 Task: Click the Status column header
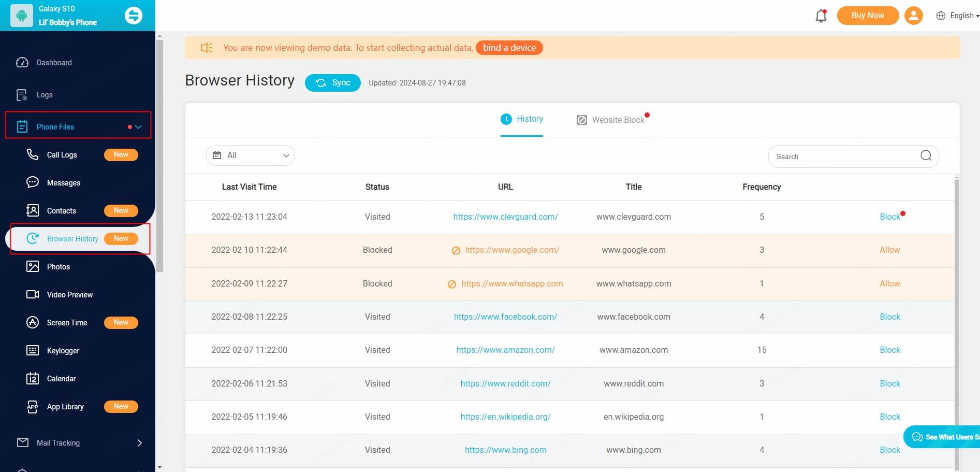pos(377,187)
